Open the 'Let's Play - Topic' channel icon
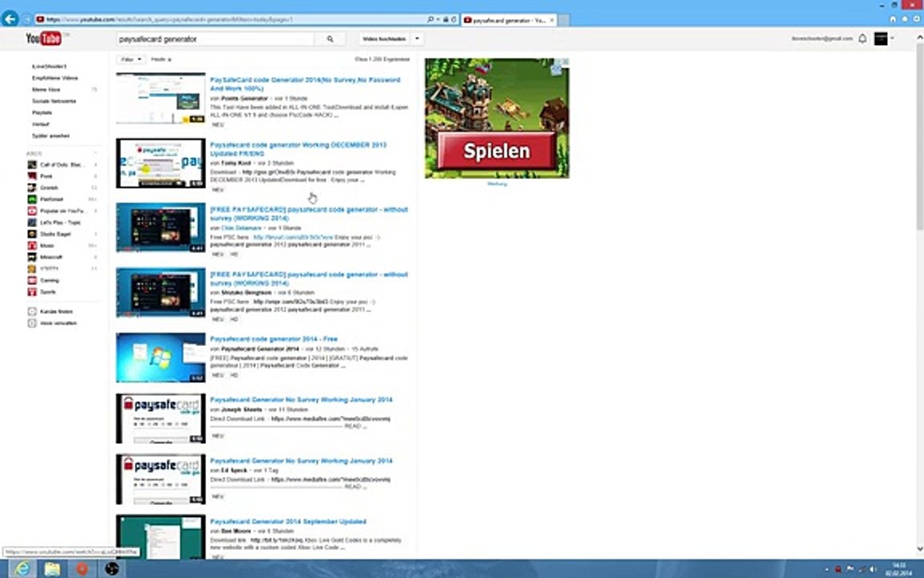 (32, 222)
